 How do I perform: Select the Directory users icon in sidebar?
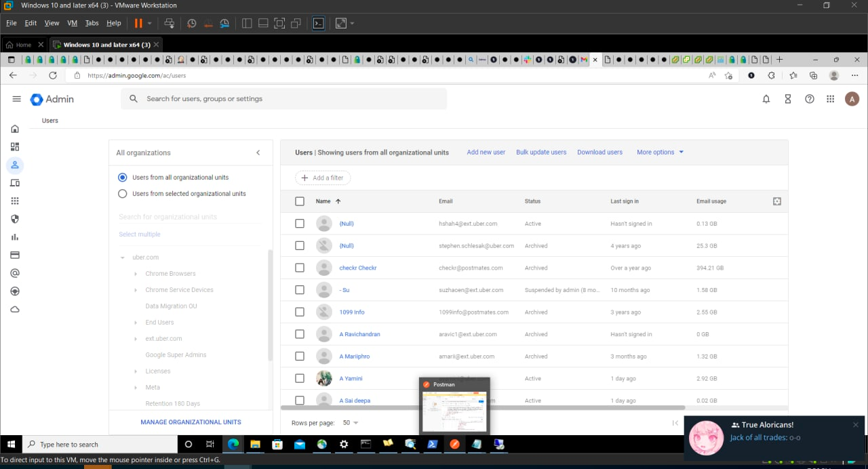click(x=15, y=165)
